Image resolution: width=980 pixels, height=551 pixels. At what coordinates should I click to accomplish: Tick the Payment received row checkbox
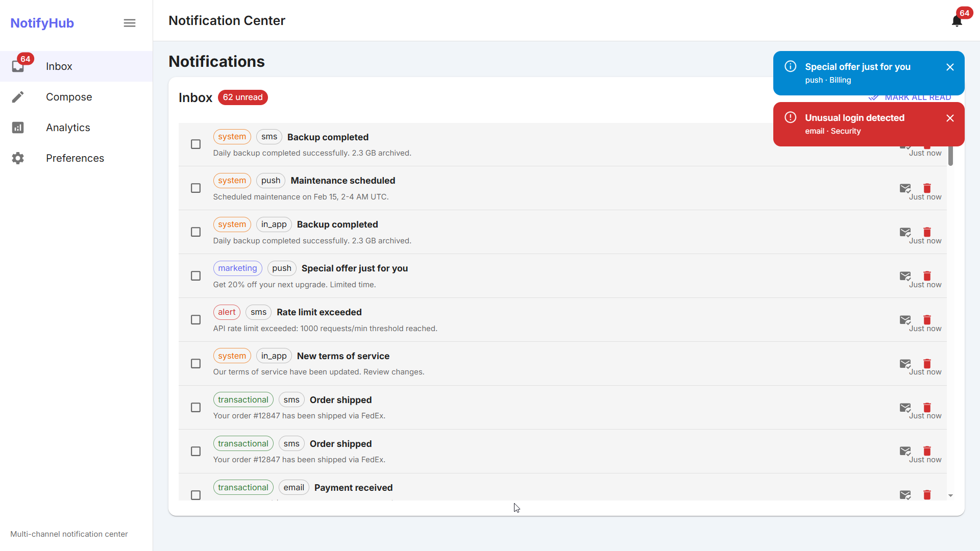195,495
